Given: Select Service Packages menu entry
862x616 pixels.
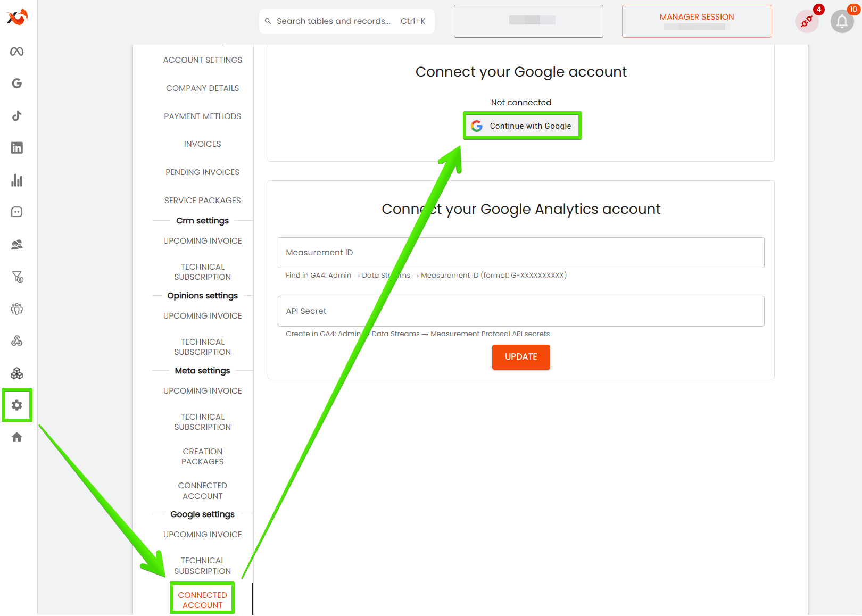Looking at the screenshot, I should click(202, 201).
